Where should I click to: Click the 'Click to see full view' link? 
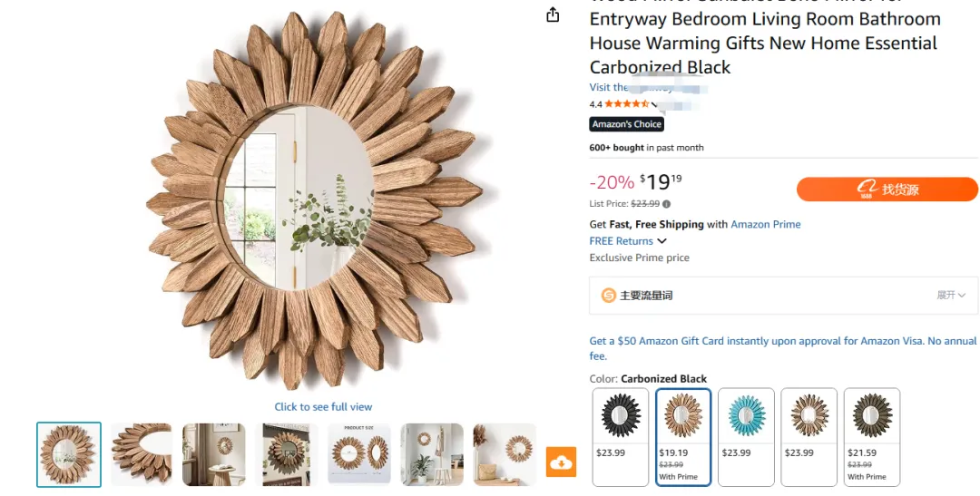tap(323, 407)
